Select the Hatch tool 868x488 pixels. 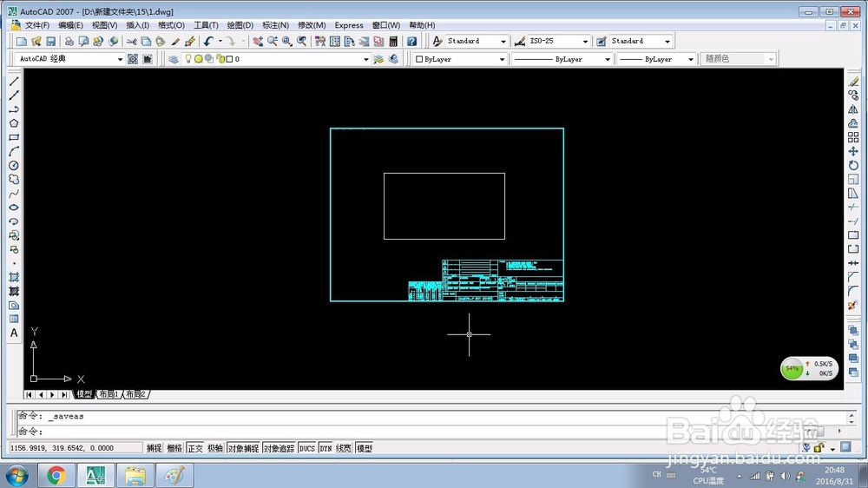[x=14, y=277]
